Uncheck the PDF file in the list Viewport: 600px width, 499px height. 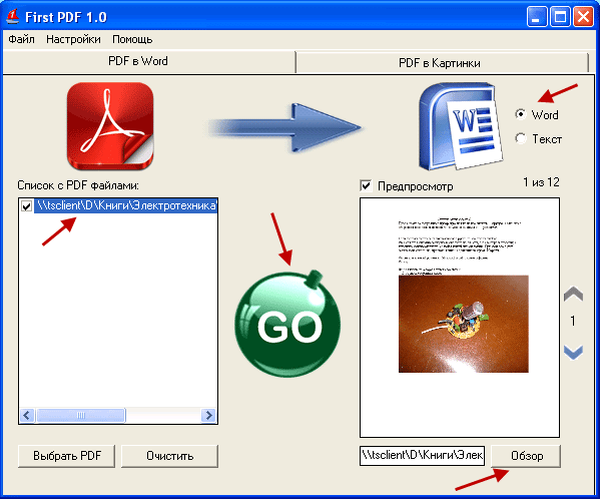pos(27,206)
